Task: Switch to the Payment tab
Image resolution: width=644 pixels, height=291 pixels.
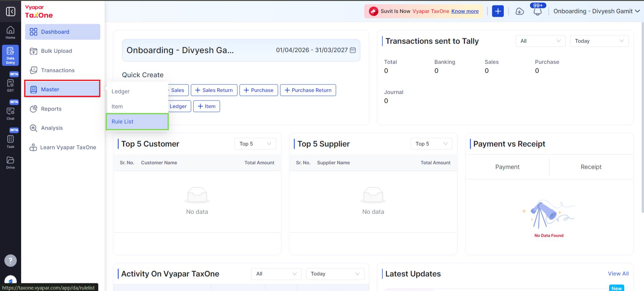Action: (x=507, y=167)
